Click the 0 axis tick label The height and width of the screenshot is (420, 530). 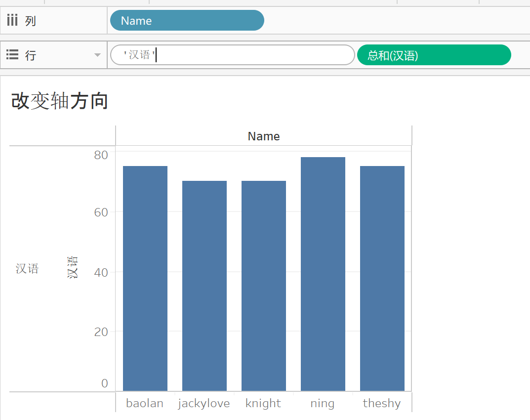[x=105, y=383]
